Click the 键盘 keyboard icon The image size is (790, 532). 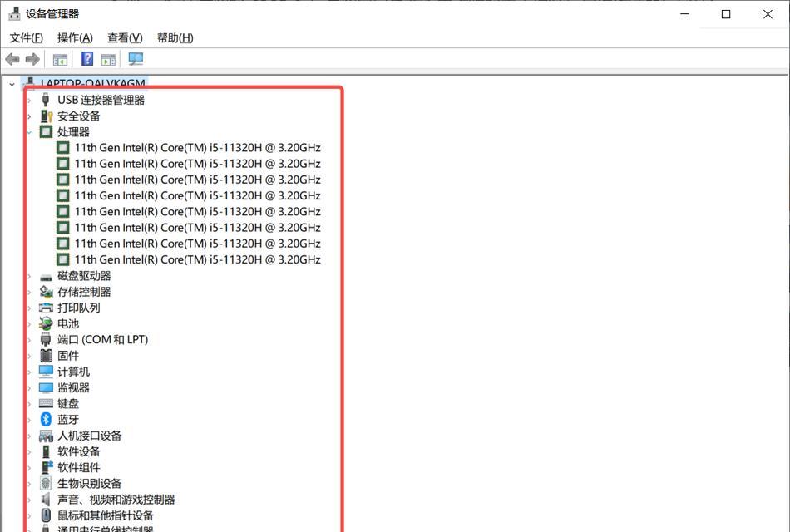click(x=46, y=403)
